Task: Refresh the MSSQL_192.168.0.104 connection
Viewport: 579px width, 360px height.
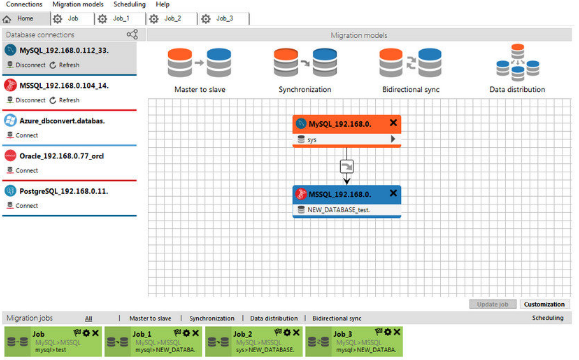Action: 65,100
